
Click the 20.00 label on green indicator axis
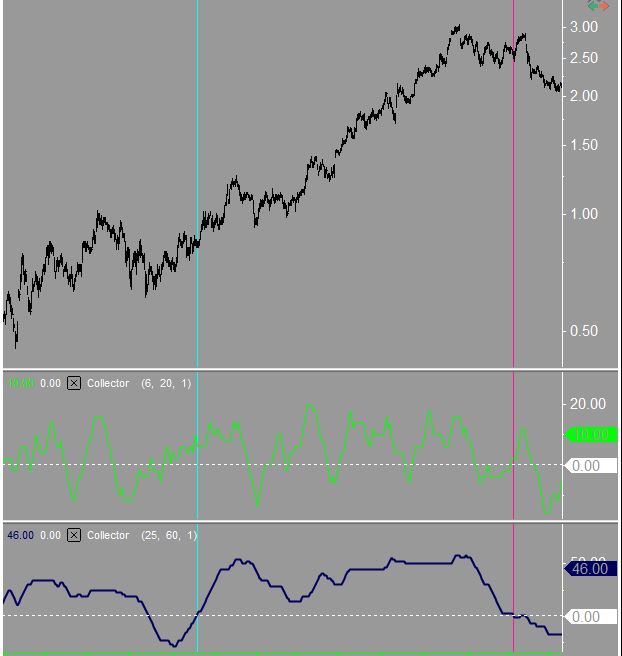pos(587,404)
